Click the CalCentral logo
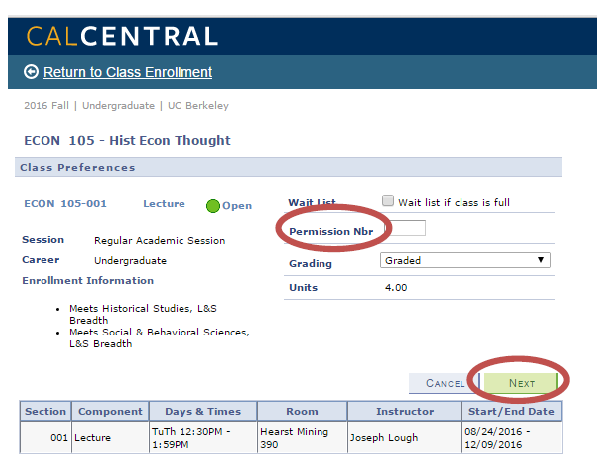Image resolution: width=615 pixels, height=468 pixels. pos(122,36)
